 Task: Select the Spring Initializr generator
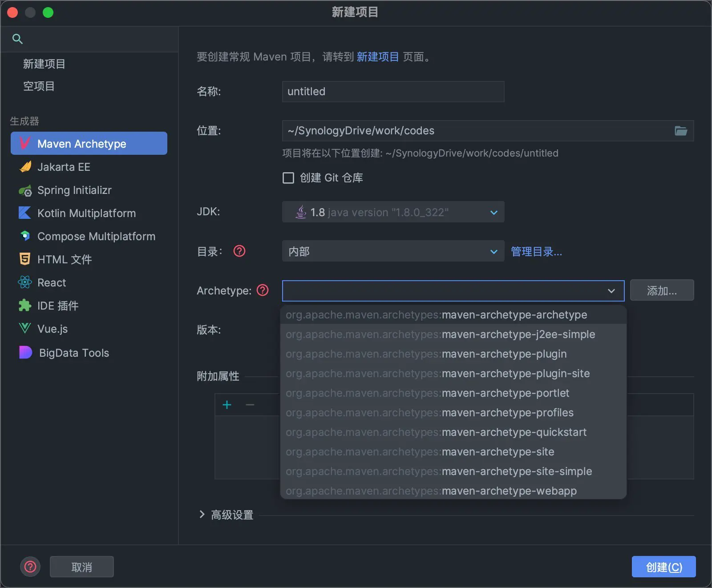point(74,190)
